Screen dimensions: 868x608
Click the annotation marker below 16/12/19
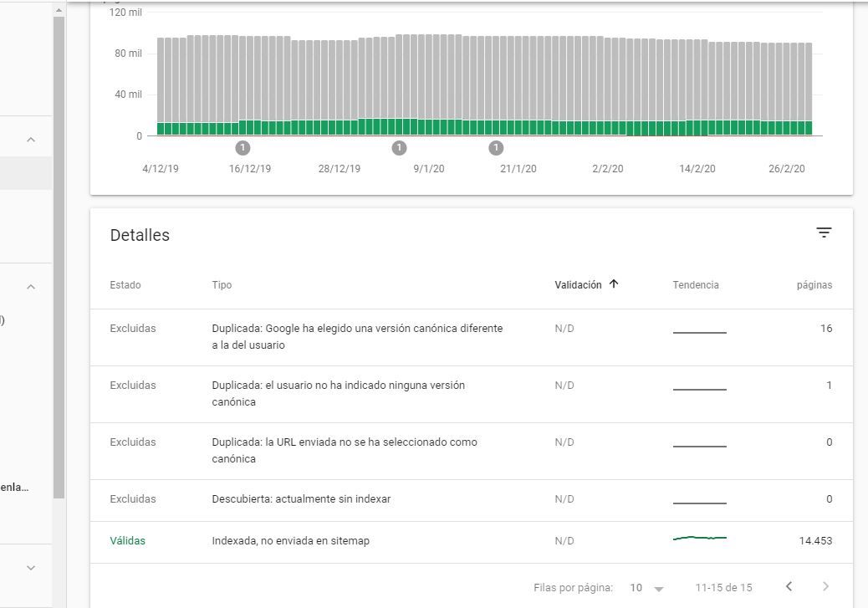(243, 148)
